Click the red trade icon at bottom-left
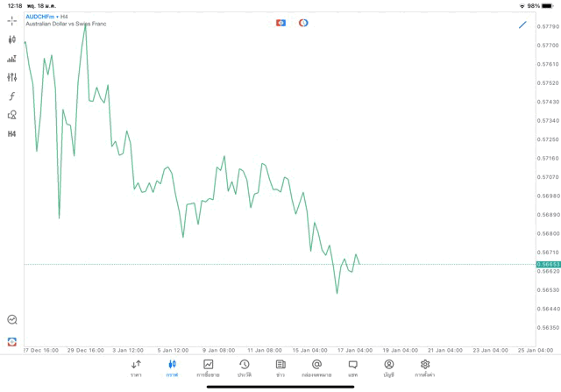This screenshot has height=392, width=561. click(11, 341)
